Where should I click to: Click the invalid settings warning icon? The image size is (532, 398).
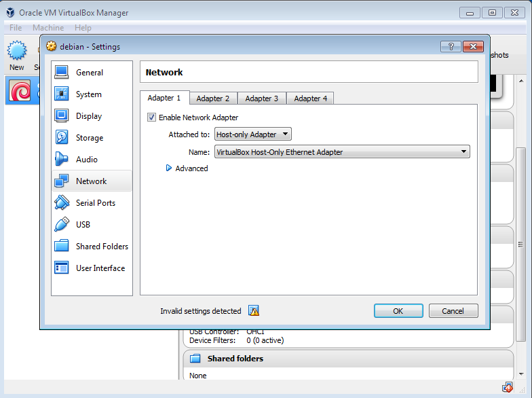(x=254, y=311)
